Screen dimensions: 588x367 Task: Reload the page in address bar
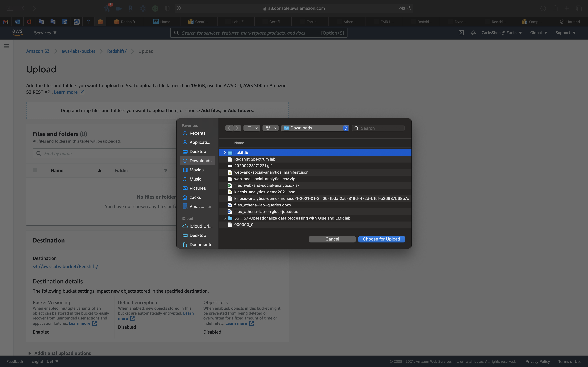[409, 8]
